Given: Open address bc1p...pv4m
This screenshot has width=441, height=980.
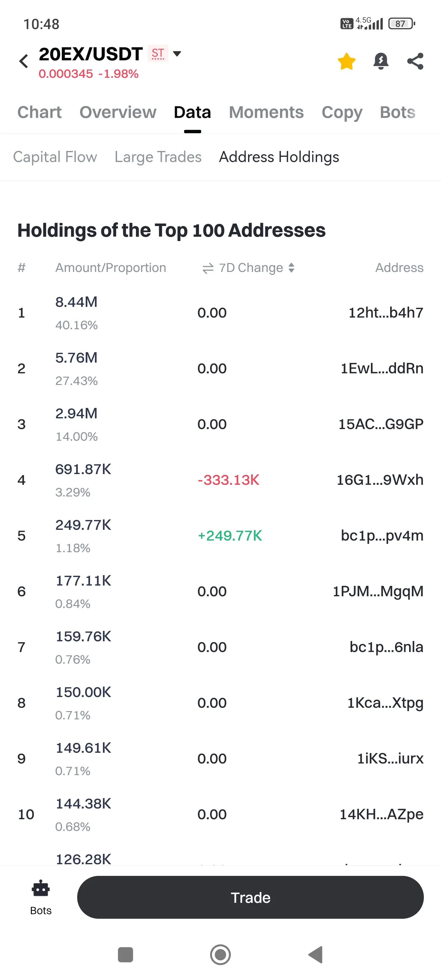Looking at the screenshot, I should tap(382, 536).
